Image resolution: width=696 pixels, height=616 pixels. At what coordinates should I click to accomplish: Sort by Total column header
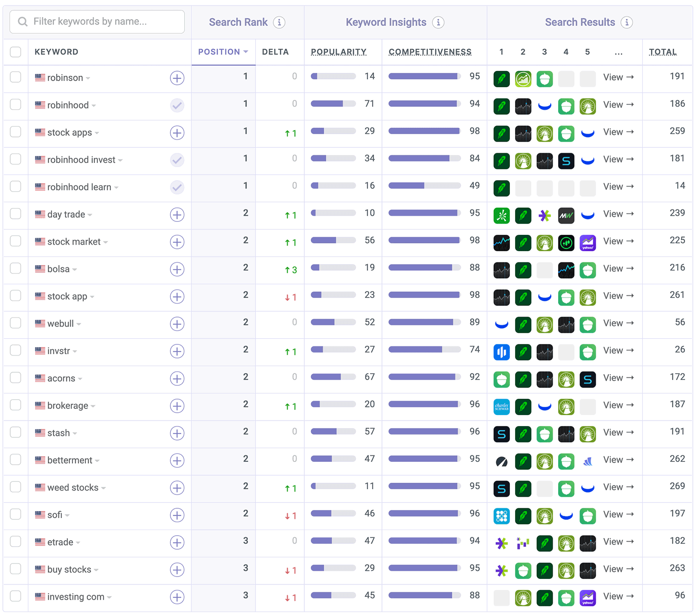[663, 52]
